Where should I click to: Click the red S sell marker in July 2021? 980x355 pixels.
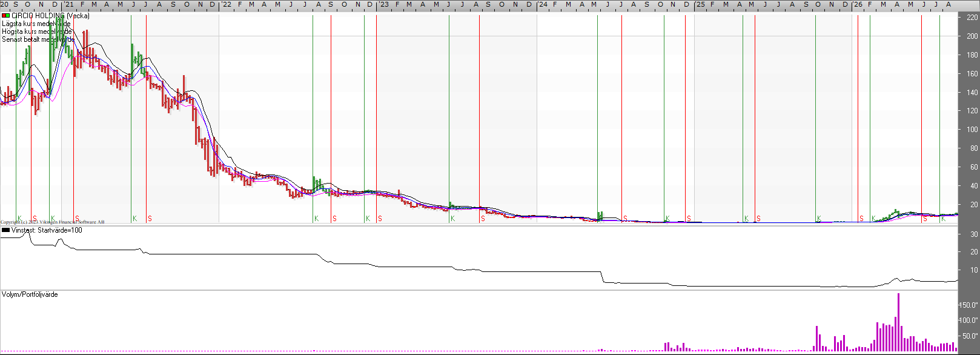tap(150, 218)
